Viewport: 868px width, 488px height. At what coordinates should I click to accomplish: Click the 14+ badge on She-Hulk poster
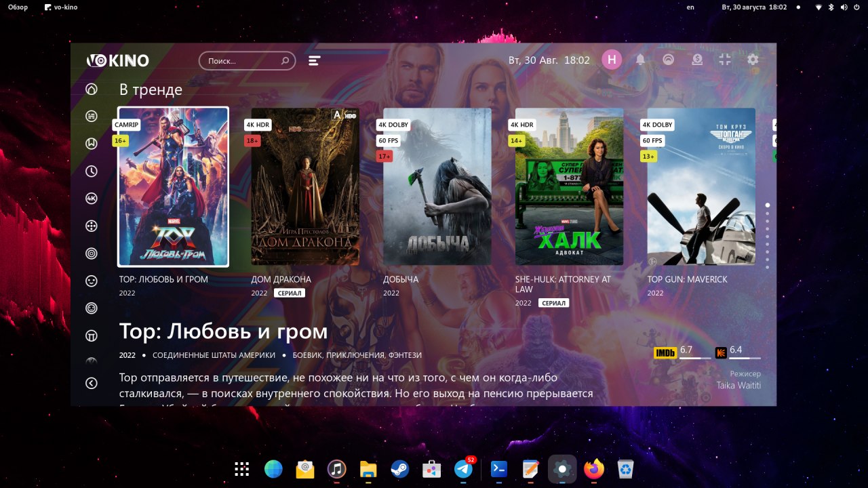tap(517, 141)
